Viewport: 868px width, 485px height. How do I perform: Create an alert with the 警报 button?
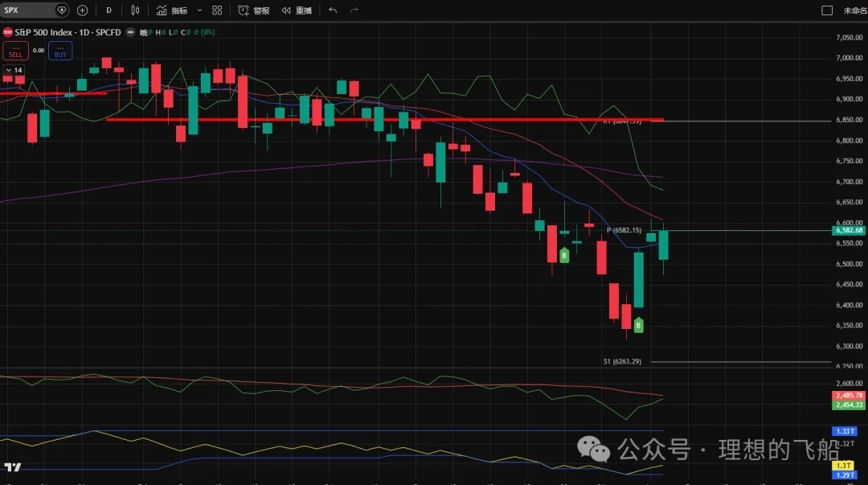click(254, 10)
